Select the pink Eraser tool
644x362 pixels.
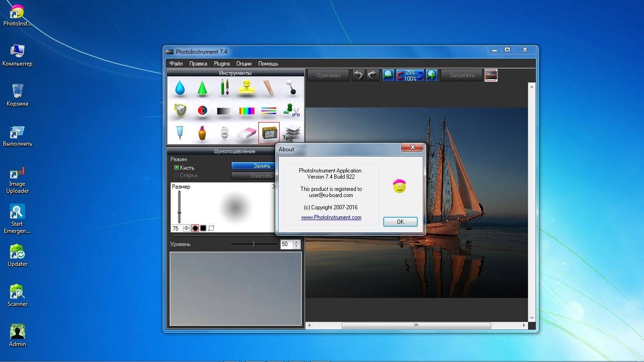pyautogui.click(x=246, y=133)
